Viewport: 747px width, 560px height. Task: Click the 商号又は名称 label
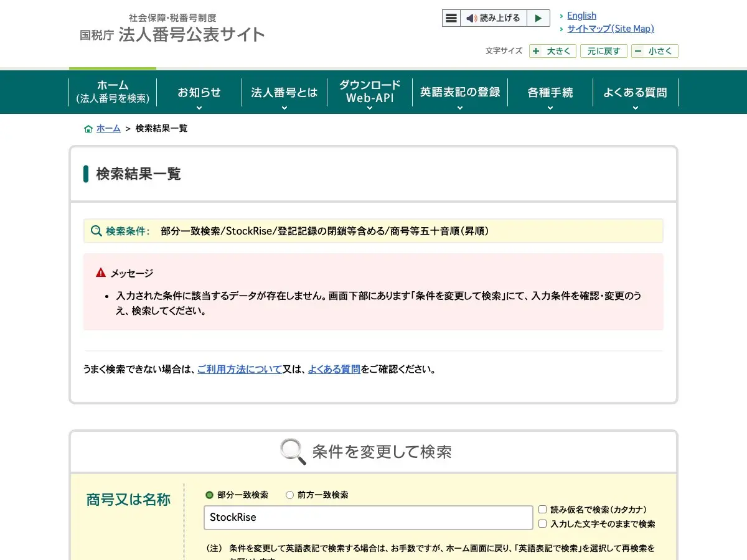point(128,500)
